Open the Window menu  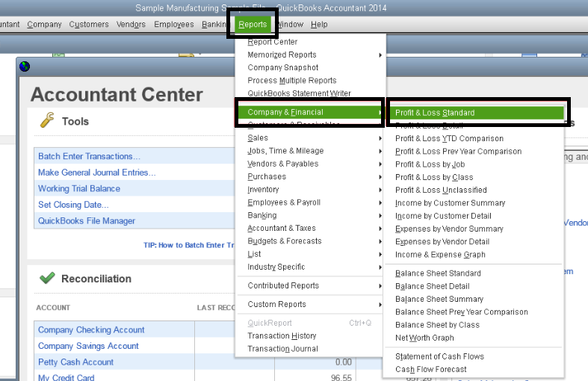tap(290, 25)
